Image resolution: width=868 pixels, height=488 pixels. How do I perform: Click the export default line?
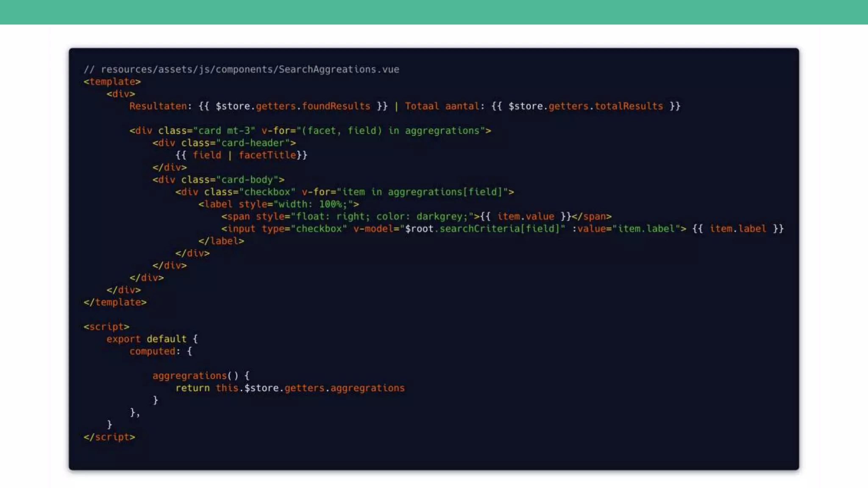[x=152, y=339]
